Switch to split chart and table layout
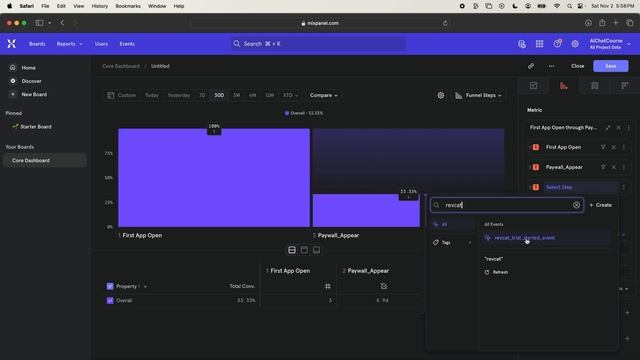This screenshot has width=640, height=360. point(292,250)
